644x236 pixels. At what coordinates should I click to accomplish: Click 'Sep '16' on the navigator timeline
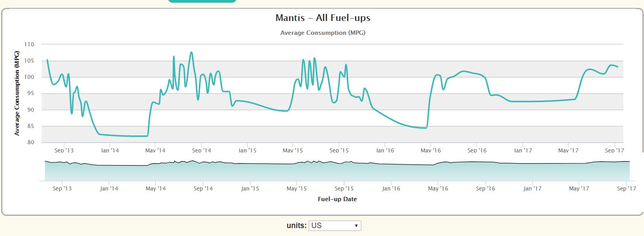coord(485,188)
